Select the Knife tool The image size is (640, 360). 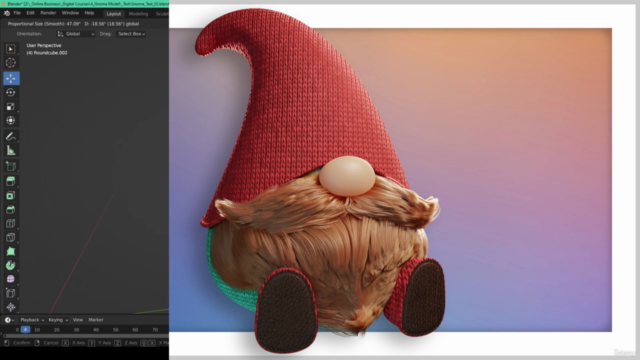tap(11, 238)
